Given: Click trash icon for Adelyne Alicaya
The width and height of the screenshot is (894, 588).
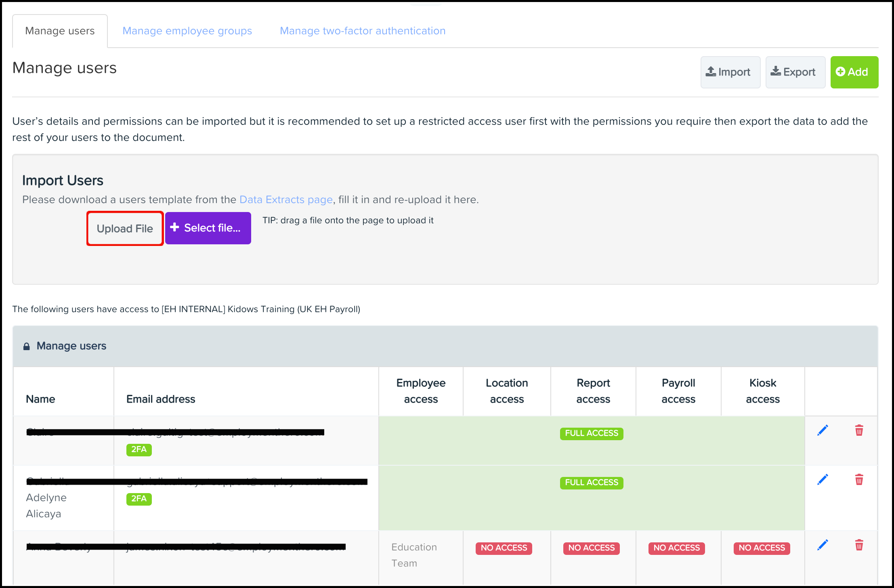Looking at the screenshot, I should point(859,480).
